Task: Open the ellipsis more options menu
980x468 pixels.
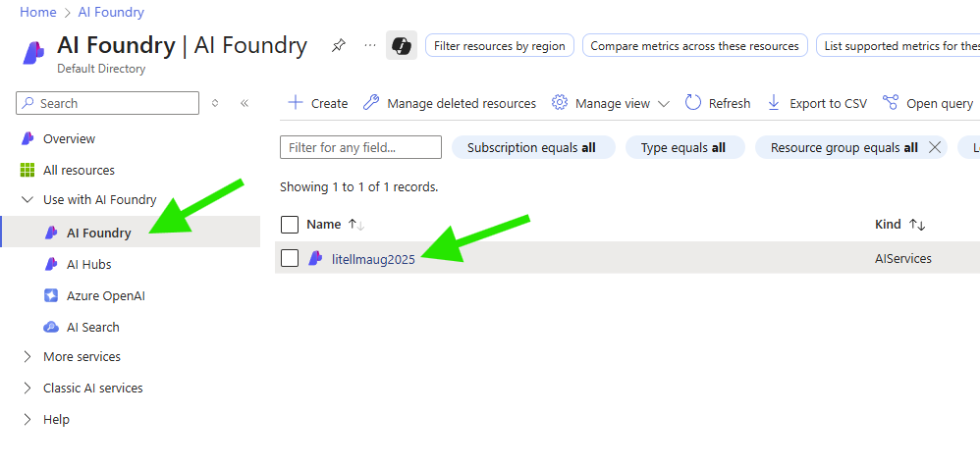Action: coord(370,45)
